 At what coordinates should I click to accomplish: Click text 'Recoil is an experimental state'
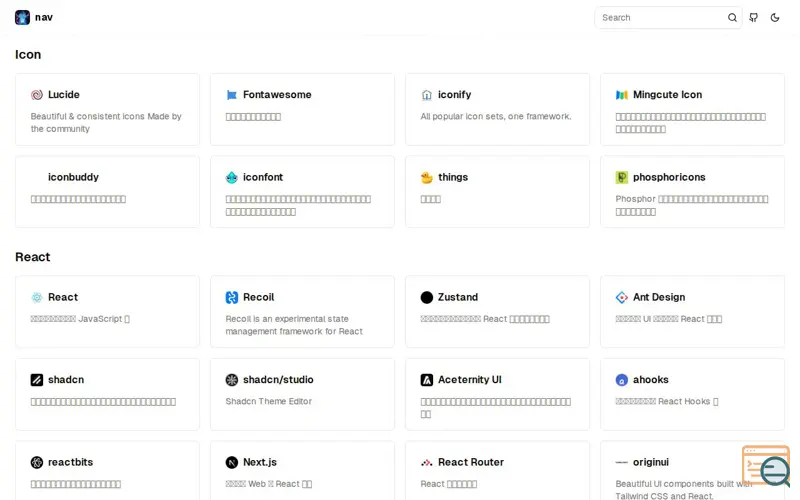287,319
